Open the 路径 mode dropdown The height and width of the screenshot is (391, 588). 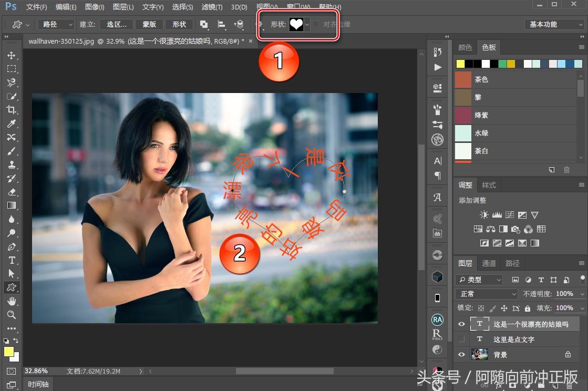[x=57, y=24]
